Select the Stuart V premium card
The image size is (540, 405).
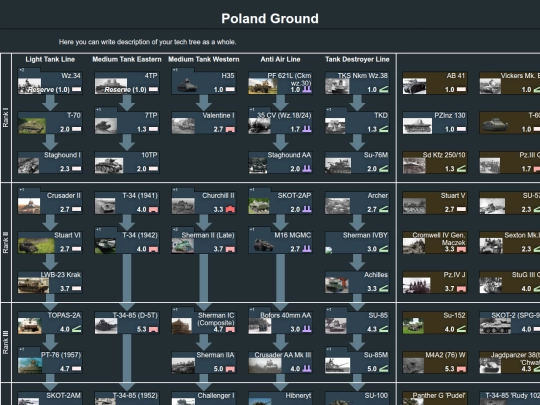[x=435, y=203]
